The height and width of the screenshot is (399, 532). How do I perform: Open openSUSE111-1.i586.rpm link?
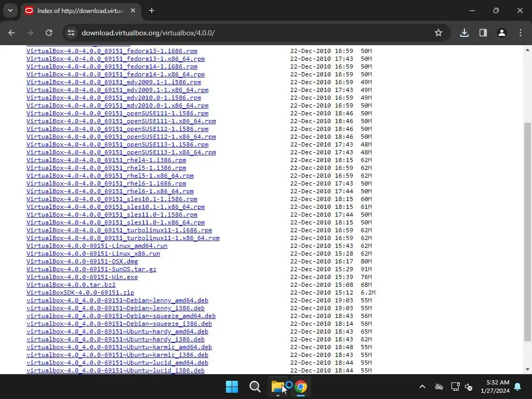117,113
